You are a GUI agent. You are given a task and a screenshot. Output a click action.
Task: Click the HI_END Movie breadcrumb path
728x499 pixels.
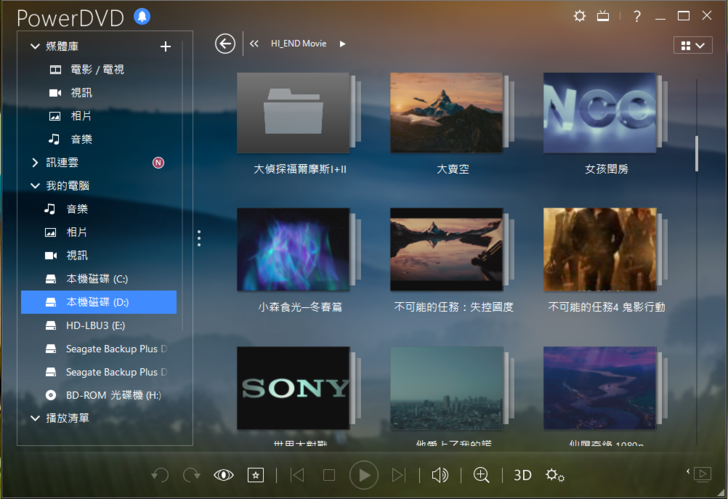click(298, 44)
